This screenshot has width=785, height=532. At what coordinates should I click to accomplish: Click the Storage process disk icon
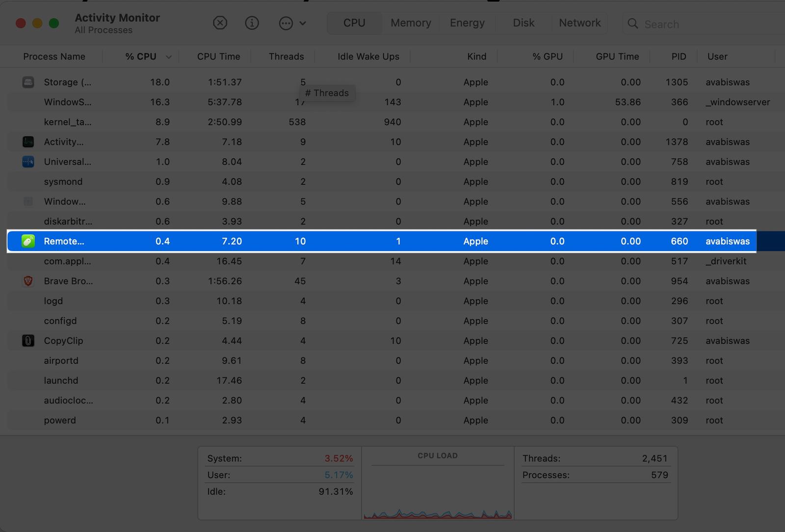pos(28,82)
